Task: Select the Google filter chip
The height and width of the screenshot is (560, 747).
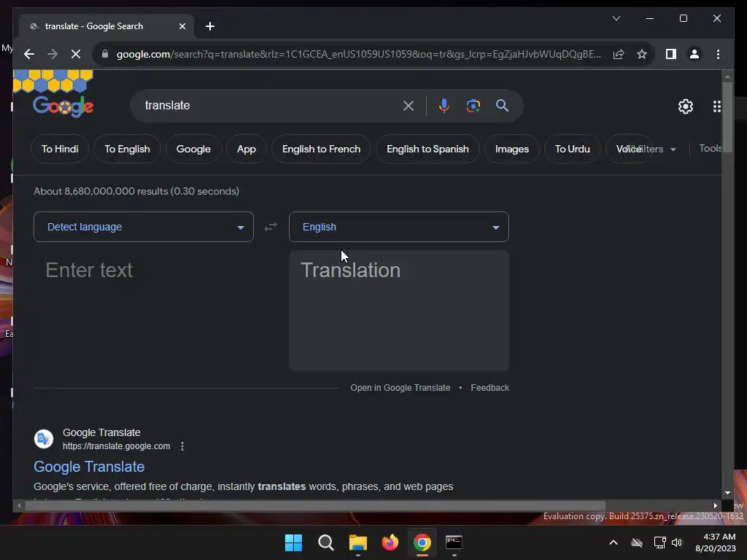Action: pyautogui.click(x=193, y=149)
